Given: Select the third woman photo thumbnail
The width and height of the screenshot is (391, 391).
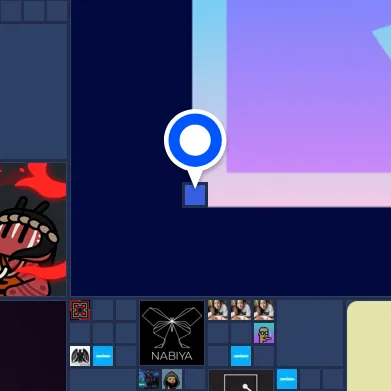Looking at the screenshot, I should pos(264,310).
